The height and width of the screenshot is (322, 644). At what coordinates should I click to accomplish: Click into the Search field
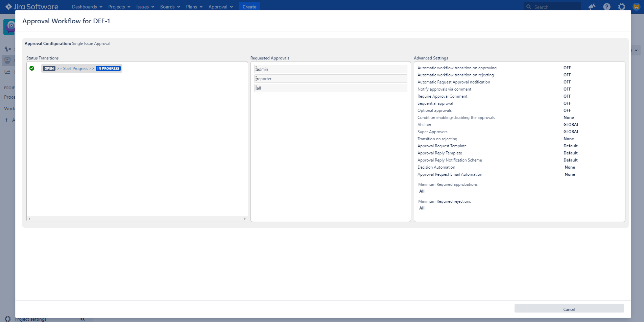[x=552, y=7]
